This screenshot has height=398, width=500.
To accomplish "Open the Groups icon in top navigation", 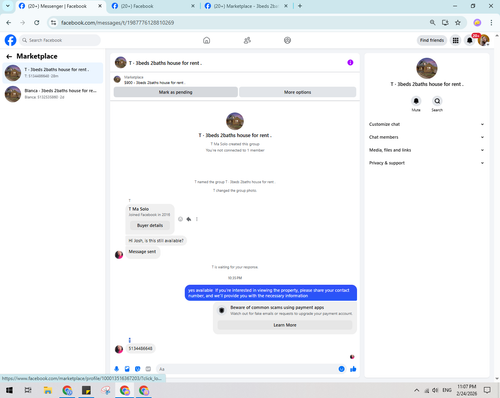I will click(287, 40).
